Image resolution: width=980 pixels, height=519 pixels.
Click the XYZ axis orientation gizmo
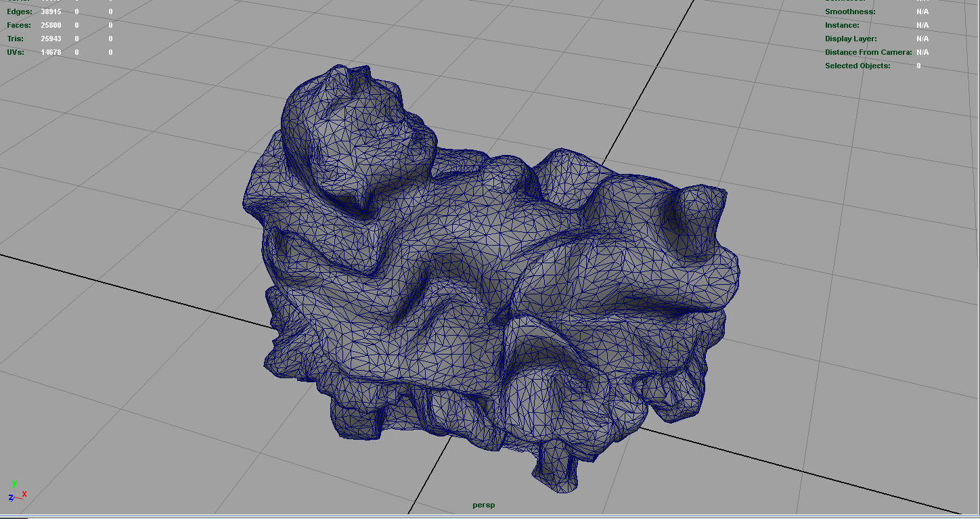click(18, 491)
